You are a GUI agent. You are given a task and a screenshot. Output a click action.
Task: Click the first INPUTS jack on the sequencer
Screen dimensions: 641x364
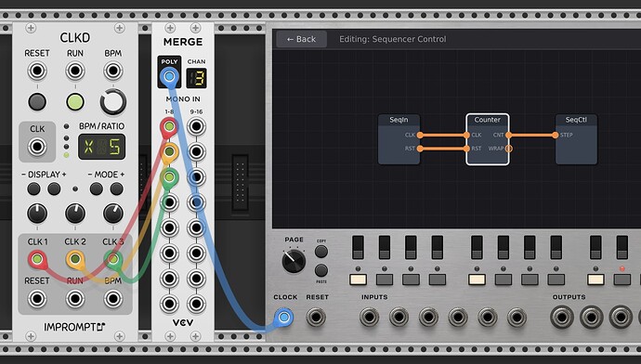pyautogui.click(x=369, y=318)
